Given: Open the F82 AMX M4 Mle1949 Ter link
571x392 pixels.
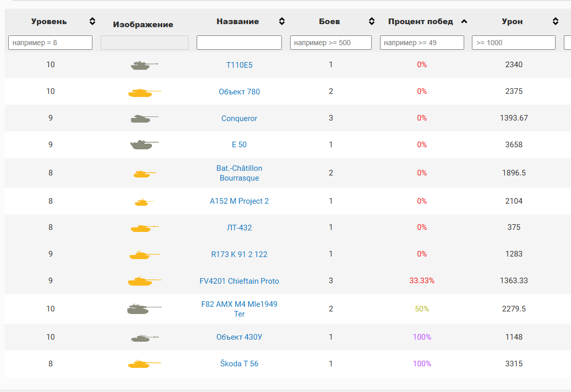Looking at the screenshot, I should click(x=239, y=309).
